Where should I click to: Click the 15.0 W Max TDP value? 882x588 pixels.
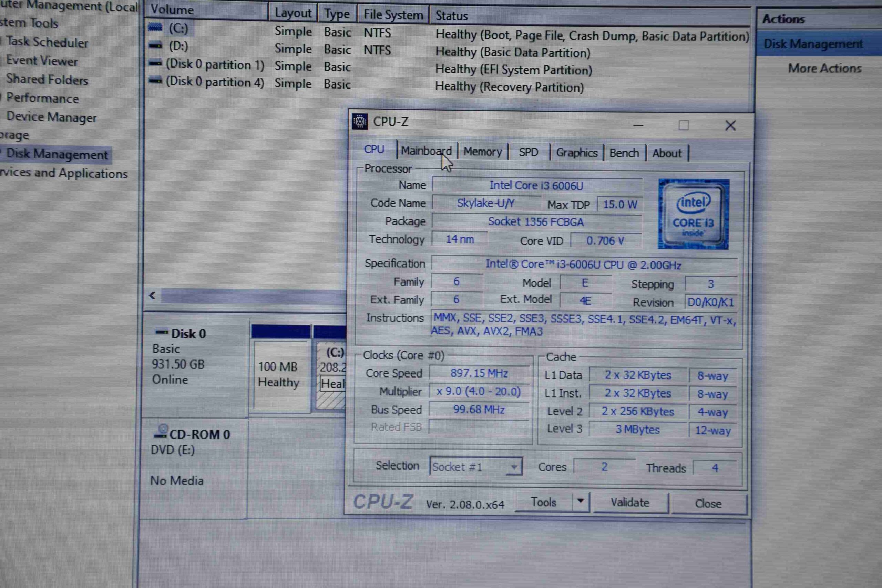(x=619, y=204)
